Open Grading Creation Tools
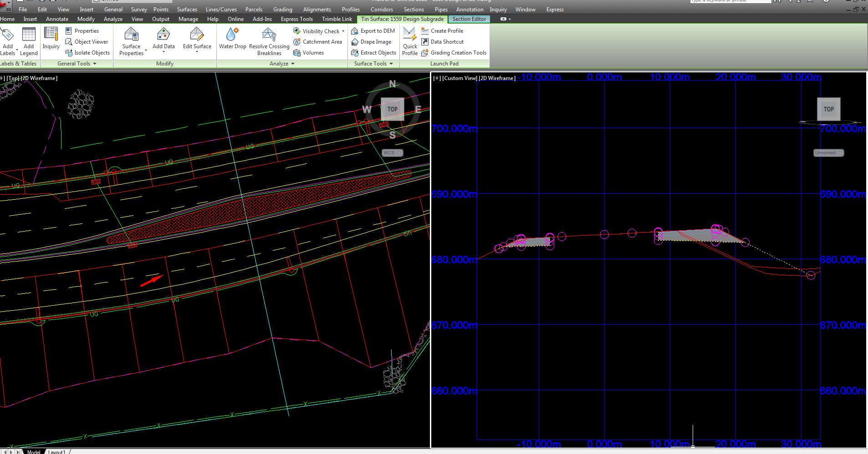The width and height of the screenshot is (868, 454). pos(454,53)
